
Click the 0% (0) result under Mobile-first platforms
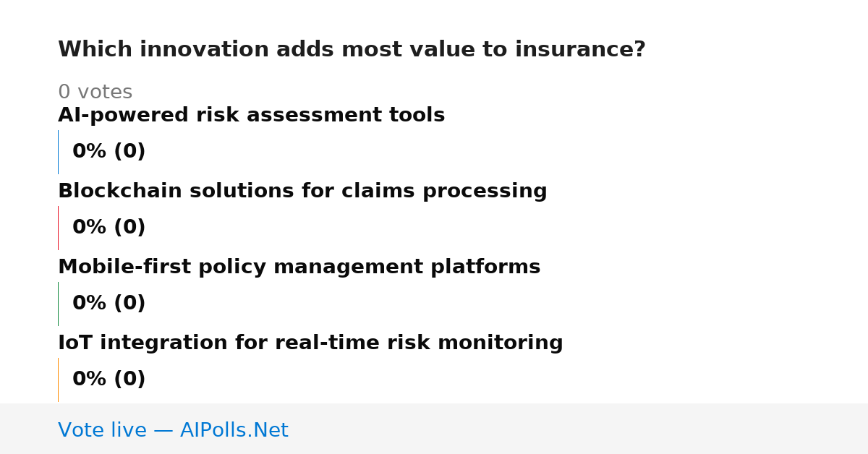pos(109,304)
